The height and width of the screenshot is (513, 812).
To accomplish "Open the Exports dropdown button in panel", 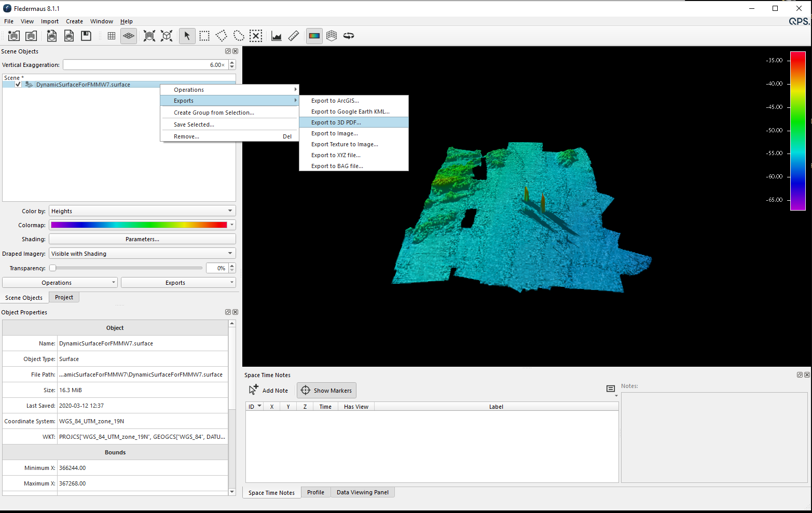I will click(178, 283).
